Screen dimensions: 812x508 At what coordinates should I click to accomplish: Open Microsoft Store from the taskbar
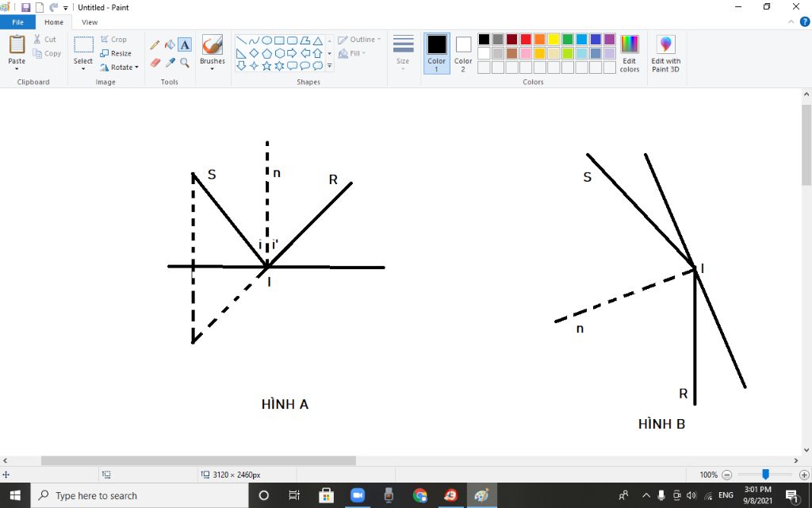(326, 495)
